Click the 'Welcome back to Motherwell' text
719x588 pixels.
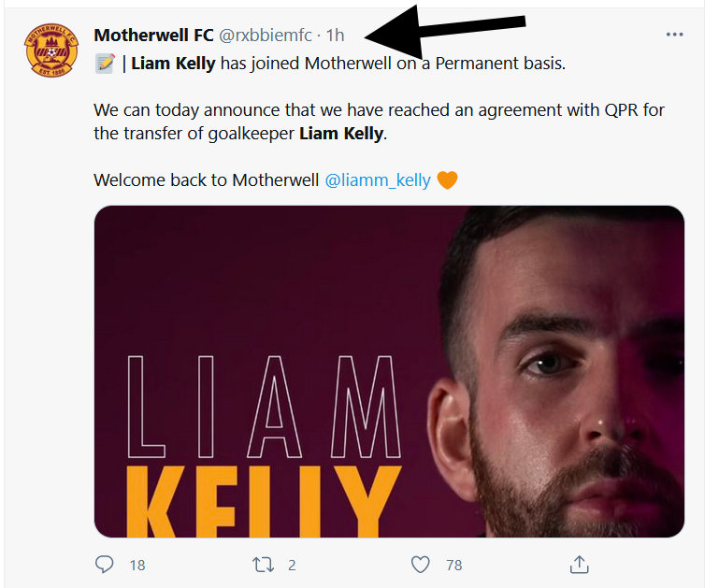206,179
